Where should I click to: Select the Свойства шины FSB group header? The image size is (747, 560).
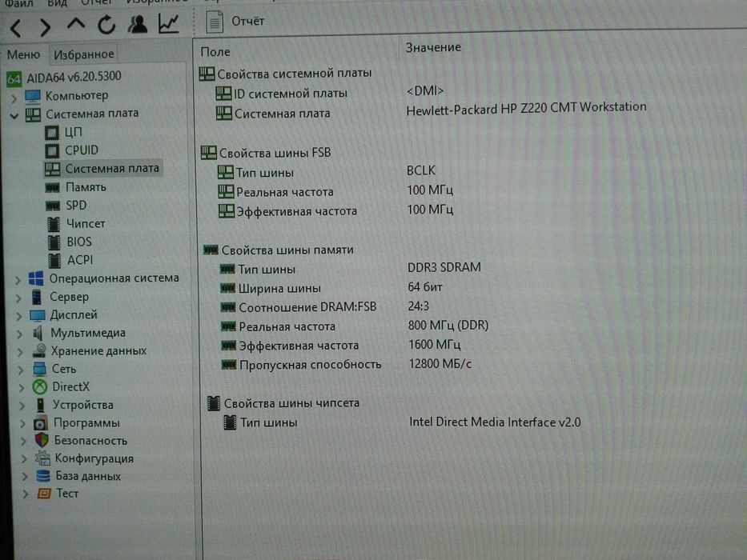265,153
